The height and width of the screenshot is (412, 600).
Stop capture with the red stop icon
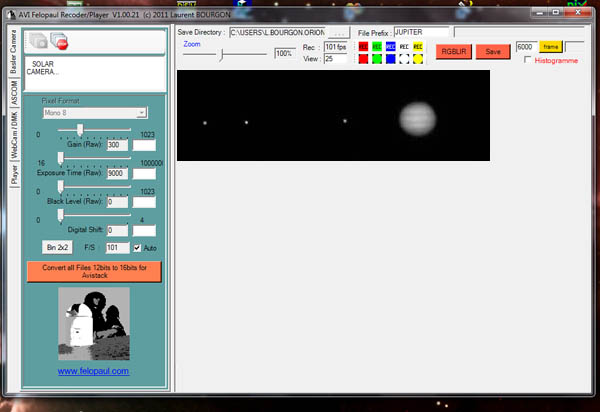pyautogui.click(x=59, y=41)
